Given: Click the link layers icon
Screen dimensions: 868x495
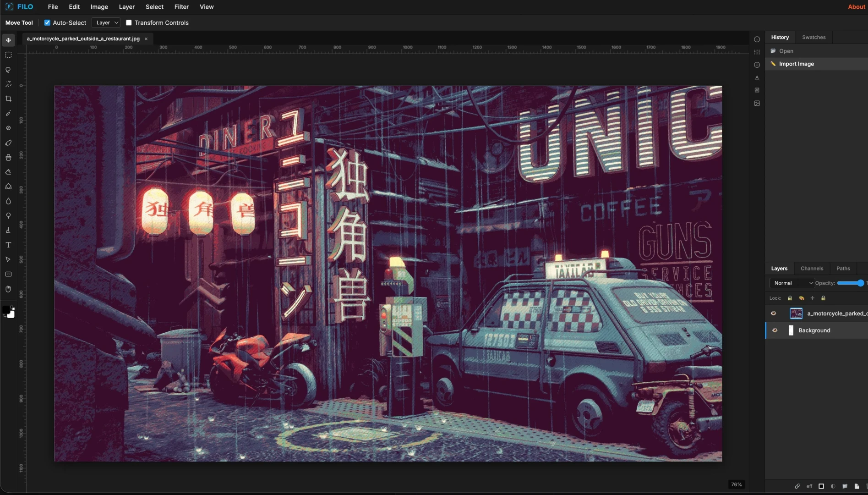Looking at the screenshot, I should click(797, 486).
